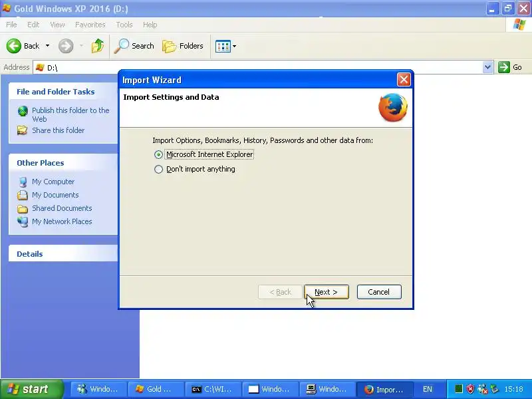
Task: Click the My Computer icon in Other Places
Action: click(23, 182)
